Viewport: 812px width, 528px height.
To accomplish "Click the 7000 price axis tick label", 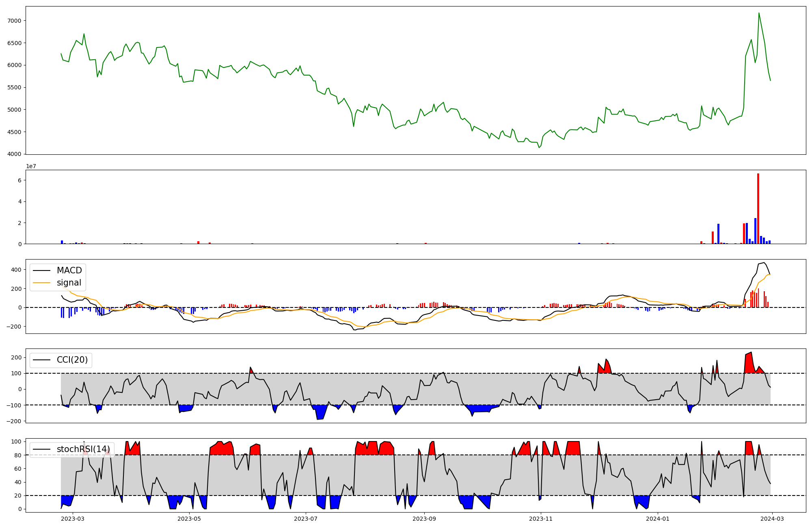I will [x=15, y=21].
